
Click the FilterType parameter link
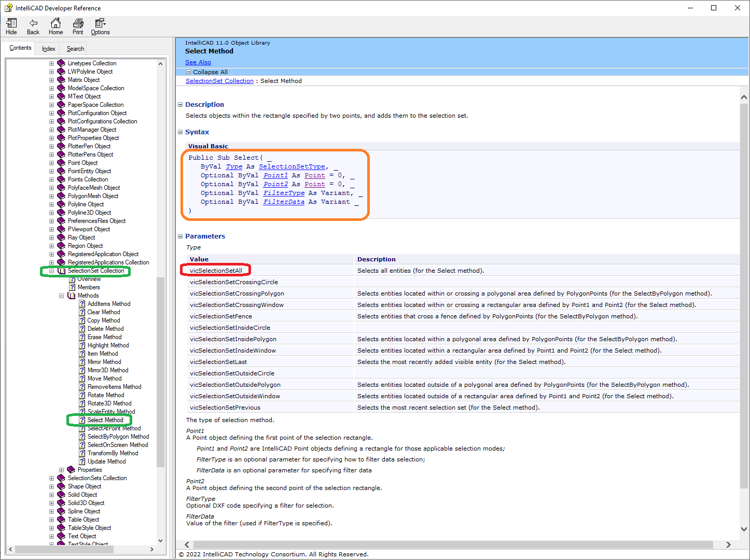[x=284, y=193]
